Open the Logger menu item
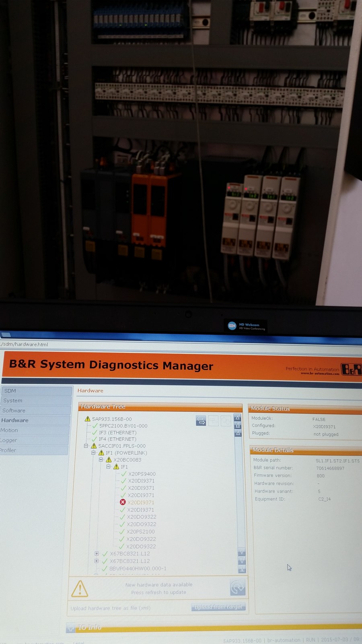The width and height of the screenshot is (362, 644). coord(34,440)
